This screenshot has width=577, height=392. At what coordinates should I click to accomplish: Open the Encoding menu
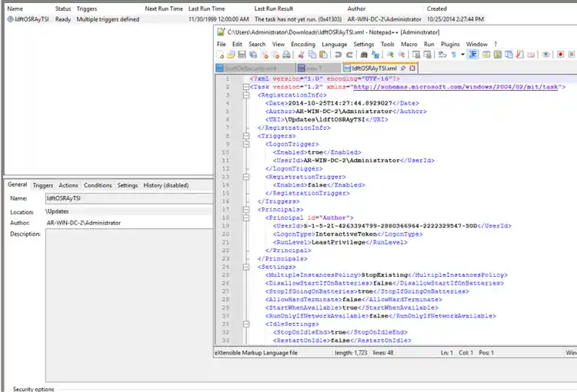tap(302, 45)
